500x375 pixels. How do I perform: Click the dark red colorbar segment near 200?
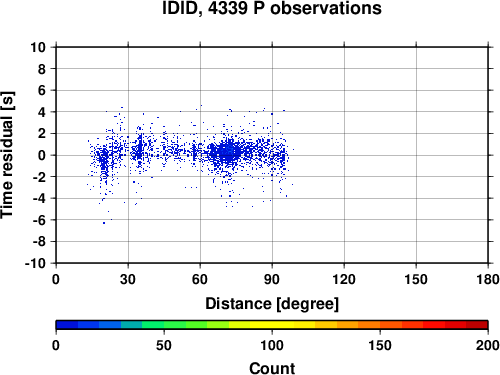click(477, 325)
